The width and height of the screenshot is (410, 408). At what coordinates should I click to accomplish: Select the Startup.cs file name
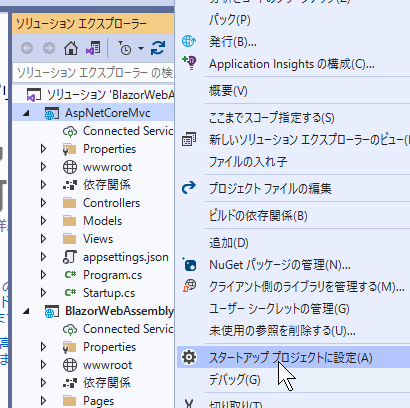(x=109, y=293)
